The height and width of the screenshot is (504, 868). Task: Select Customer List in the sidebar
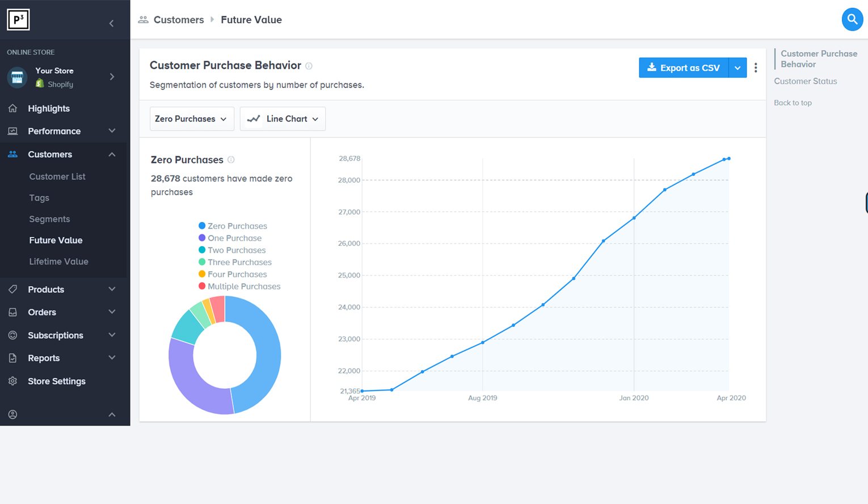pyautogui.click(x=57, y=177)
